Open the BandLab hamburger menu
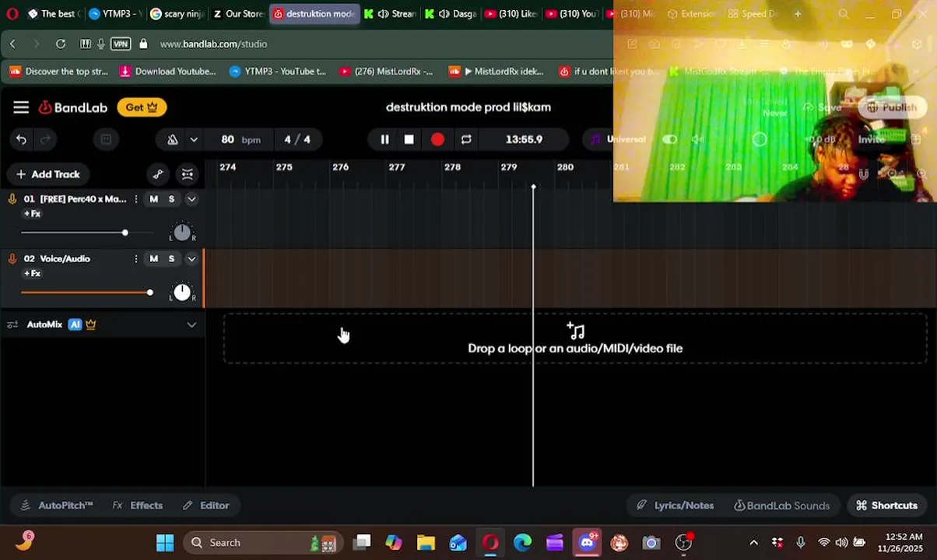 tap(21, 107)
